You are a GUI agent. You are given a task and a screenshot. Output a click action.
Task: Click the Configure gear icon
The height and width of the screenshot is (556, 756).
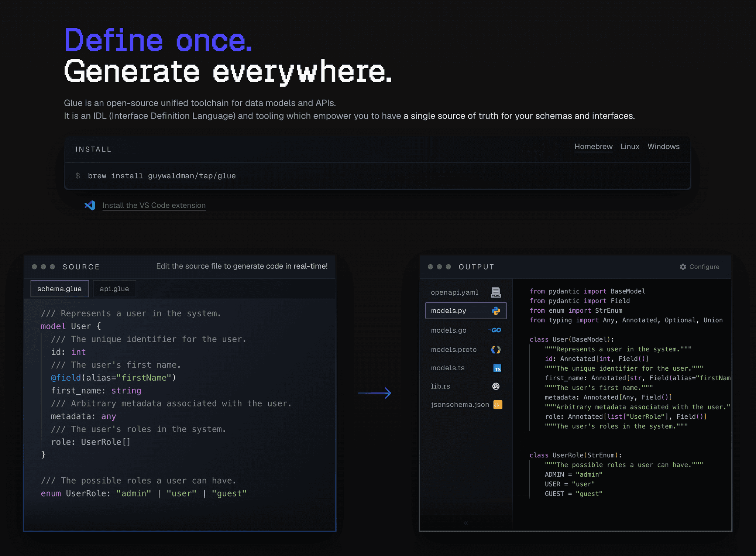pos(683,267)
